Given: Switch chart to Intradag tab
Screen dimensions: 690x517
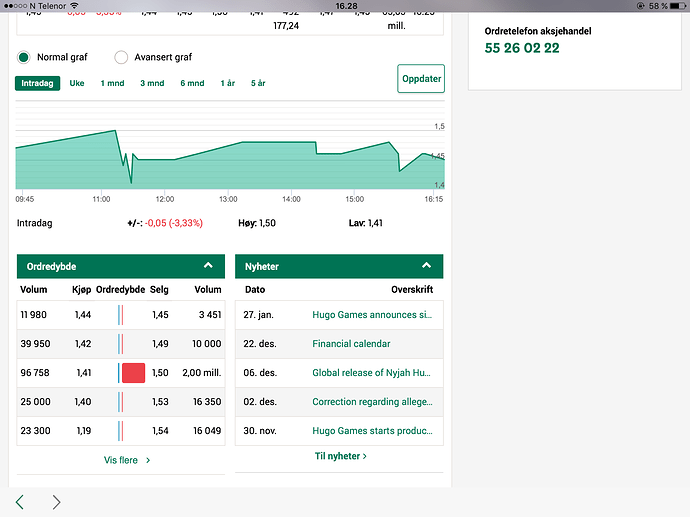Looking at the screenshot, I should pos(37,83).
